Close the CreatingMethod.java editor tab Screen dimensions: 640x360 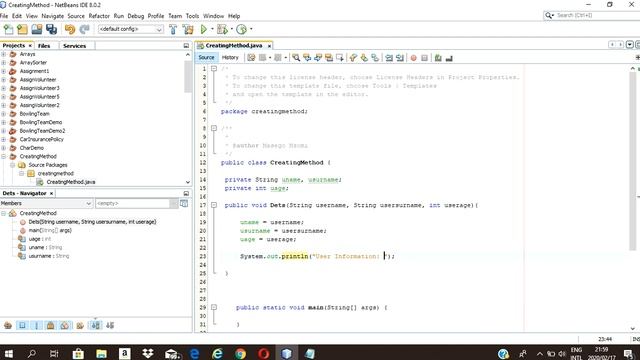[269, 46]
